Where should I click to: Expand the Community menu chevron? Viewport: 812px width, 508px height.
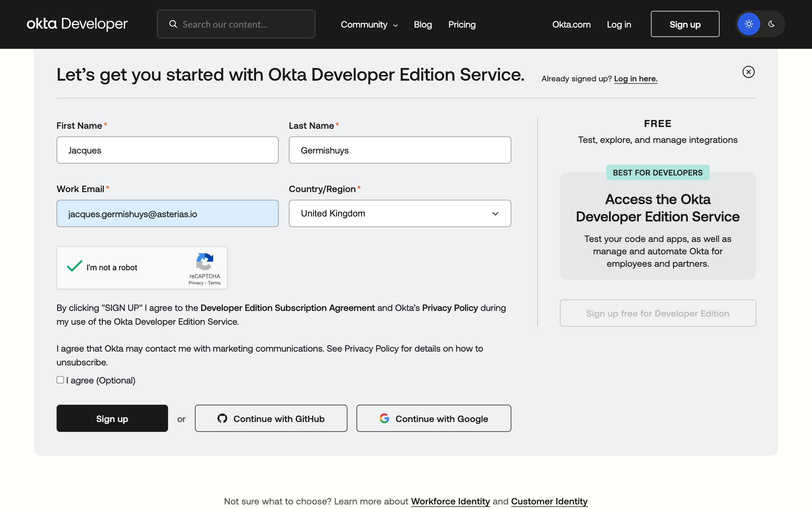(396, 25)
